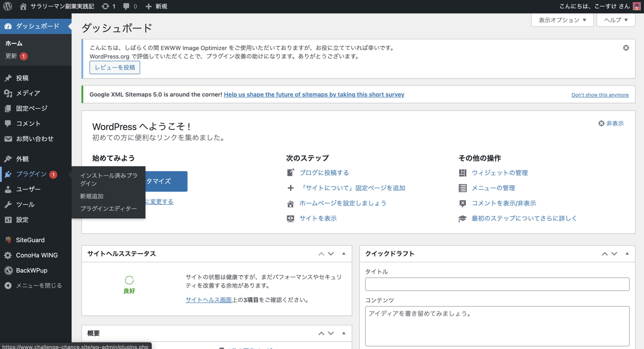Collapse the サイトヘルスステータス panel with the triangle toggle
Image resolution: width=644 pixels, height=349 pixels.
pyautogui.click(x=344, y=254)
